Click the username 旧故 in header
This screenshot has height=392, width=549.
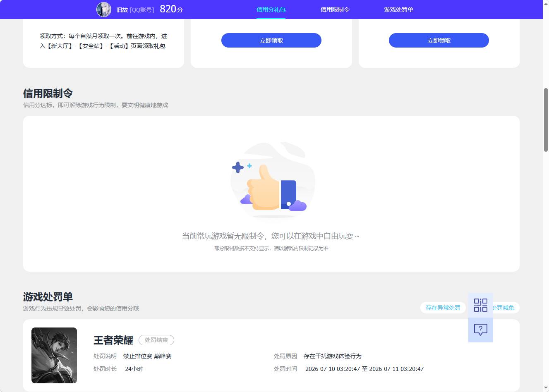(122, 10)
